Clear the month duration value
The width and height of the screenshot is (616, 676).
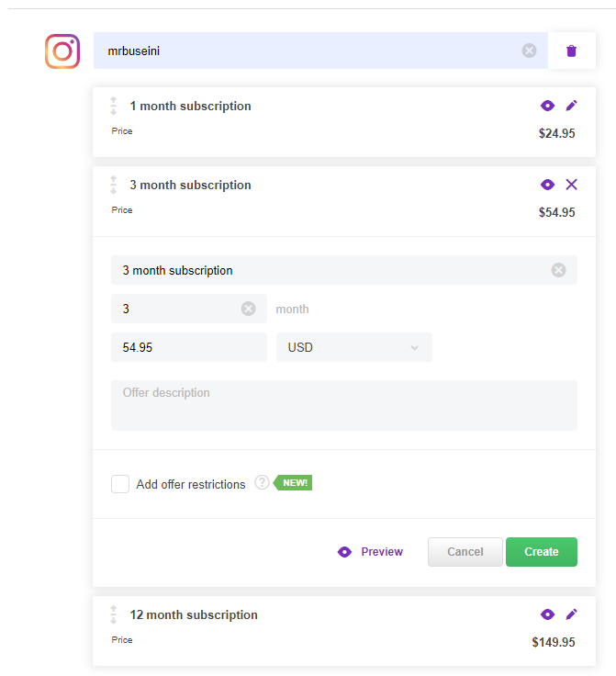248,309
